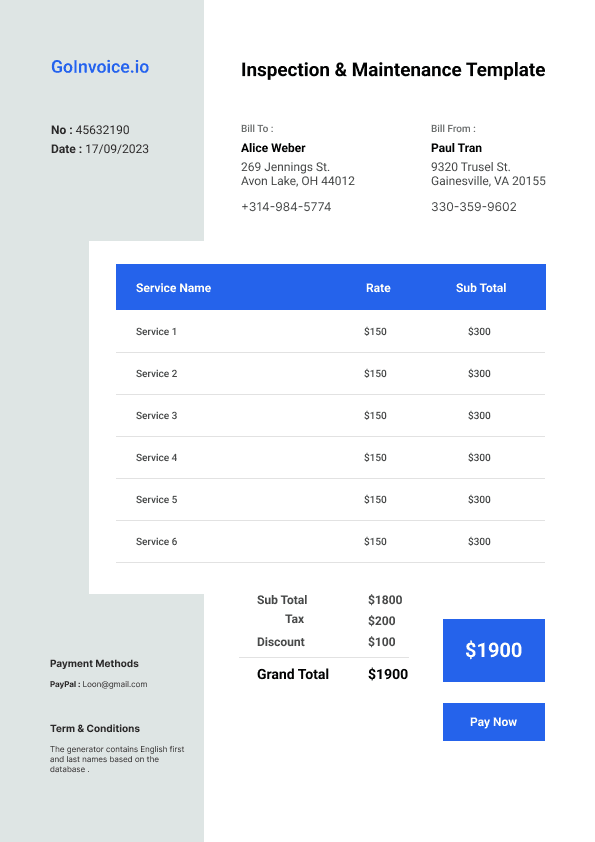Click the Service Name column header
Image resolution: width=595 pixels, height=842 pixels.
173,288
